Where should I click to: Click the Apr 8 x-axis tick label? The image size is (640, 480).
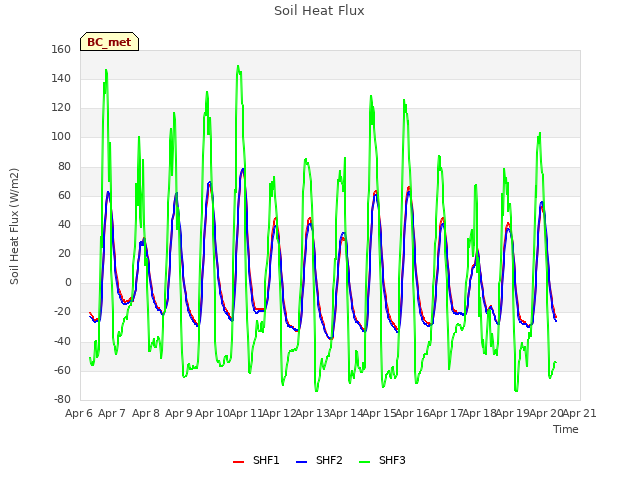pyautogui.click(x=146, y=413)
